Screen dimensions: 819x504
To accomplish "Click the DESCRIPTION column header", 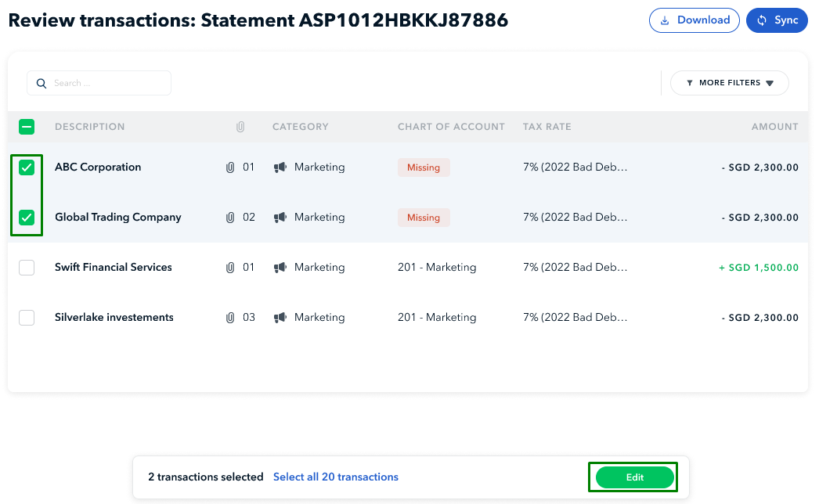I will [x=90, y=127].
